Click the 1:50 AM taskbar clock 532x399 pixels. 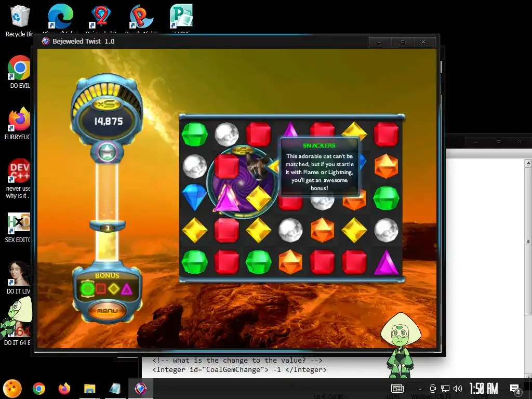484,389
